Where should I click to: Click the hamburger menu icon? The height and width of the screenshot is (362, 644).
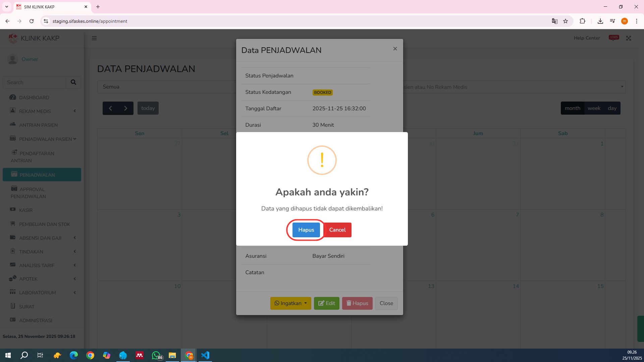click(x=94, y=38)
